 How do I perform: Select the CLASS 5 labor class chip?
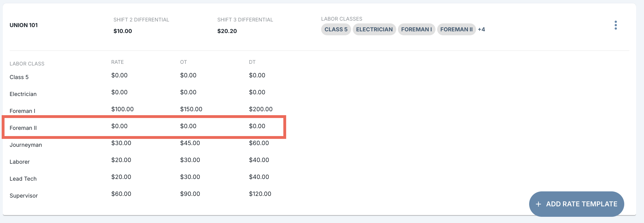pyautogui.click(x=336, y=29)
